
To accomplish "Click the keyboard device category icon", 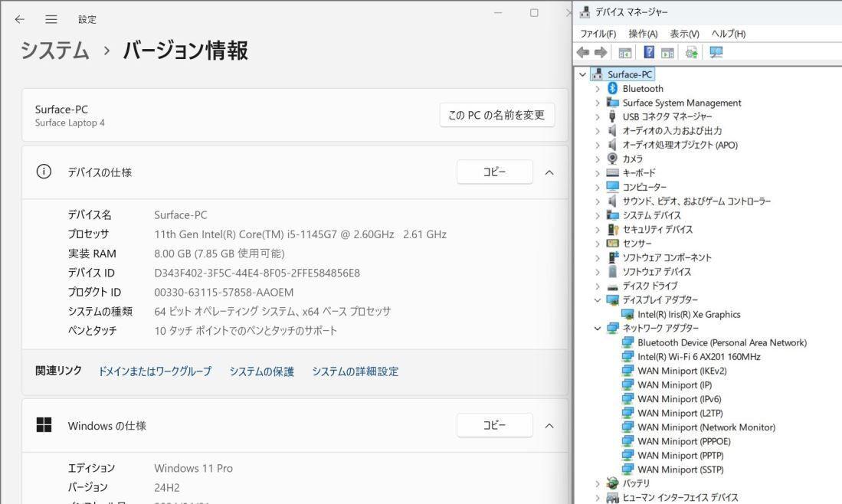I will pyautogui.click(x=613, y=173).
